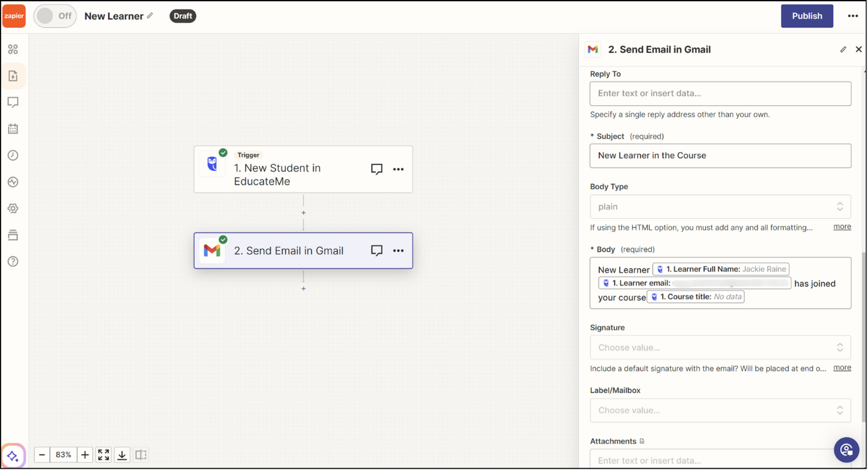868x472 pixels.
Task: Click the Gmail icon on step two card
Action: pyautogui.click(x=212, y=250)
